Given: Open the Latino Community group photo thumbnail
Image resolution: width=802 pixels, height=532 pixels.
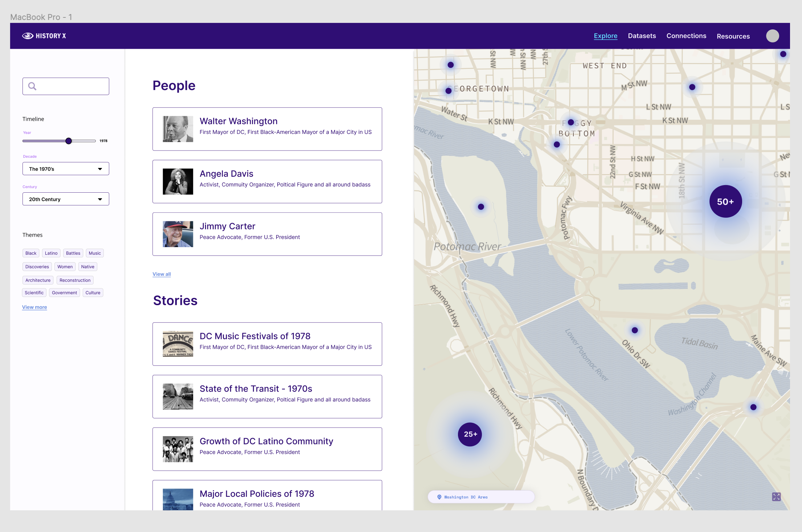Looking at the screenshot, I should [178, 449].
